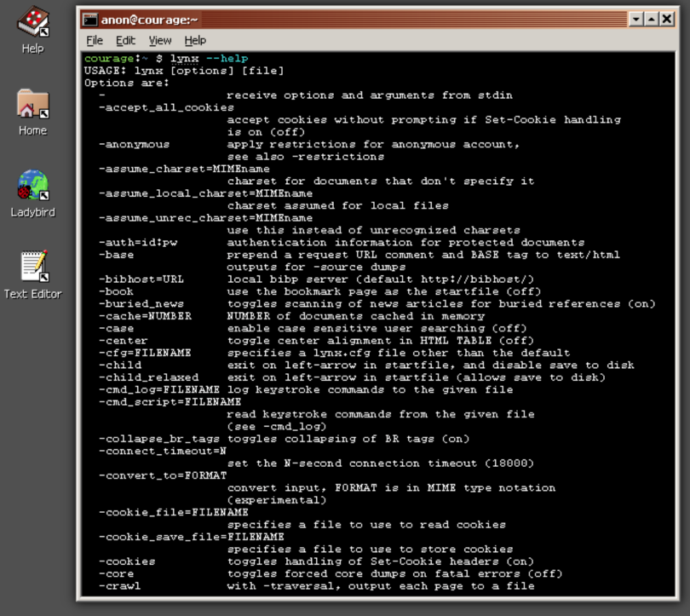Open the Home folder desktop icon
The image size is (690, 616).
33,112
